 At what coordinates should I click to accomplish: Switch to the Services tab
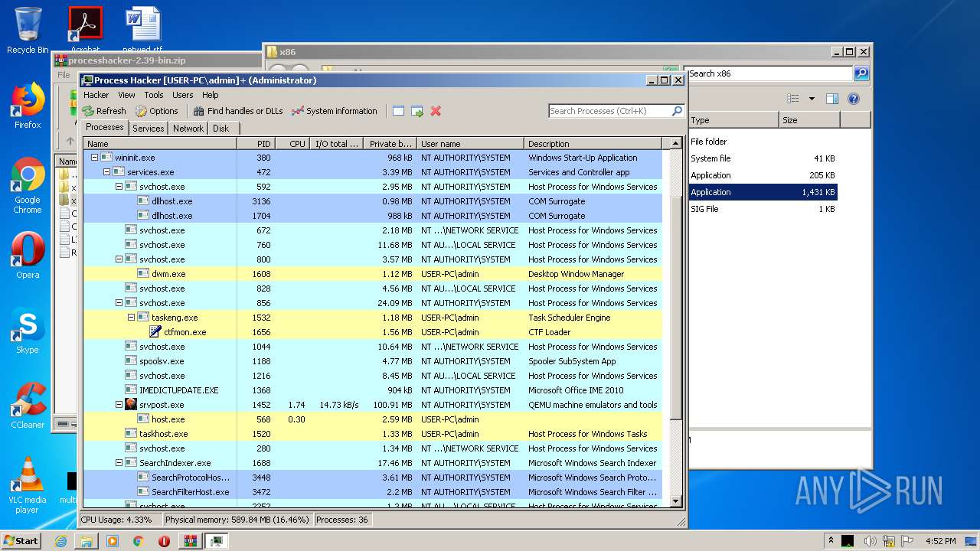(149, 129)
